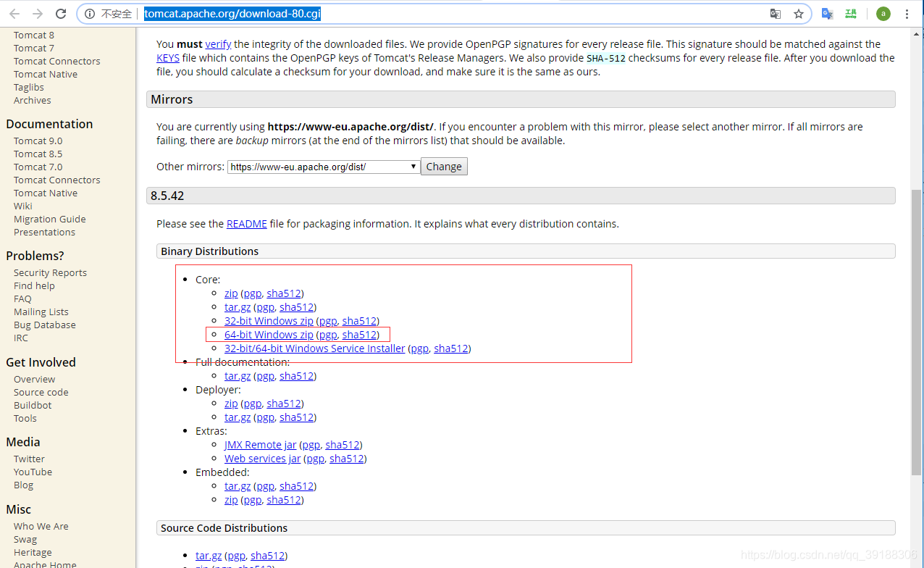Download the 64-bit Windows zip

coord(269,335)
